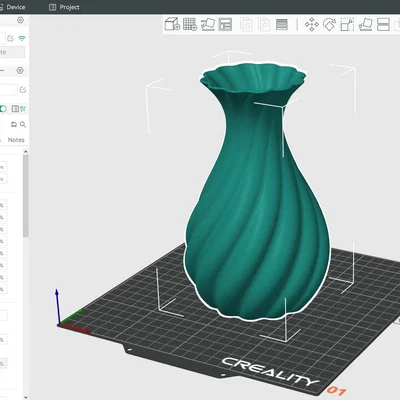Open the parameter search magnifier
Screen dimensions: 400x400
tap(23, 125)
